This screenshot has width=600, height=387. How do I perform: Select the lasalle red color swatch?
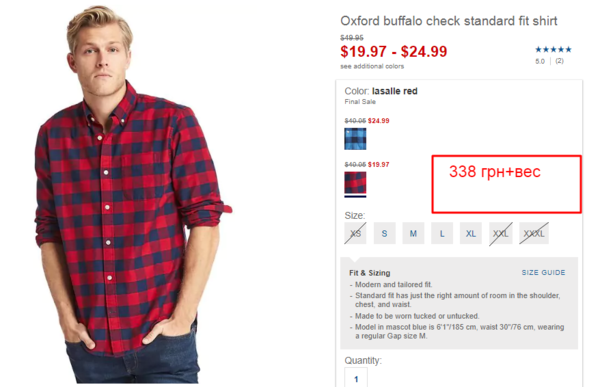pos(355,183)
